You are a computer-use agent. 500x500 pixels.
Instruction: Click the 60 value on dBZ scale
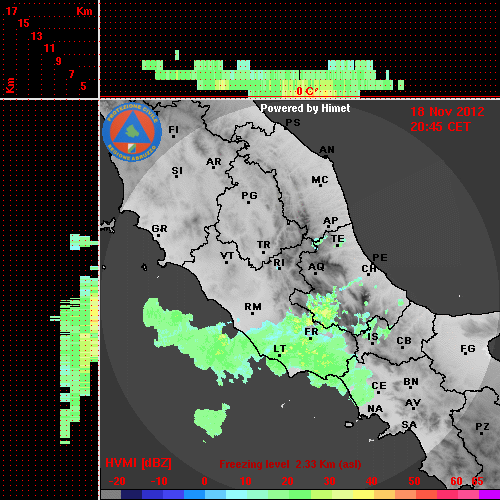click(x=456, y=481)
